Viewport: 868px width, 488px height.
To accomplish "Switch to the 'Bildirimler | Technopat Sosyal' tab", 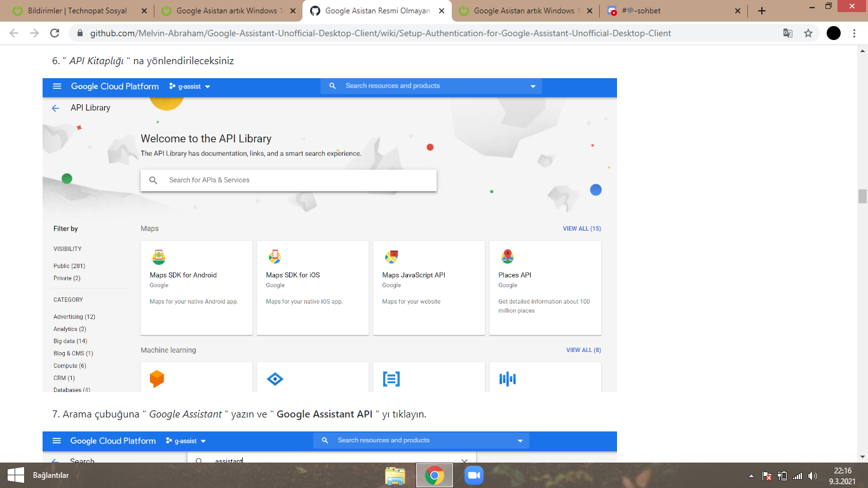I will coord(78,11).
